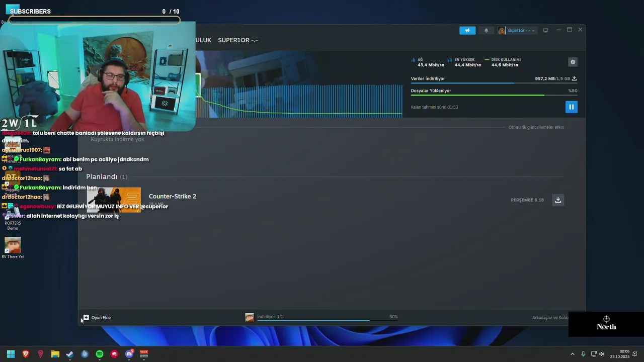Screen dimensions: 644x362
Task: Click the red Riot-style taskbar icon
Action: [x=114, y=354]
